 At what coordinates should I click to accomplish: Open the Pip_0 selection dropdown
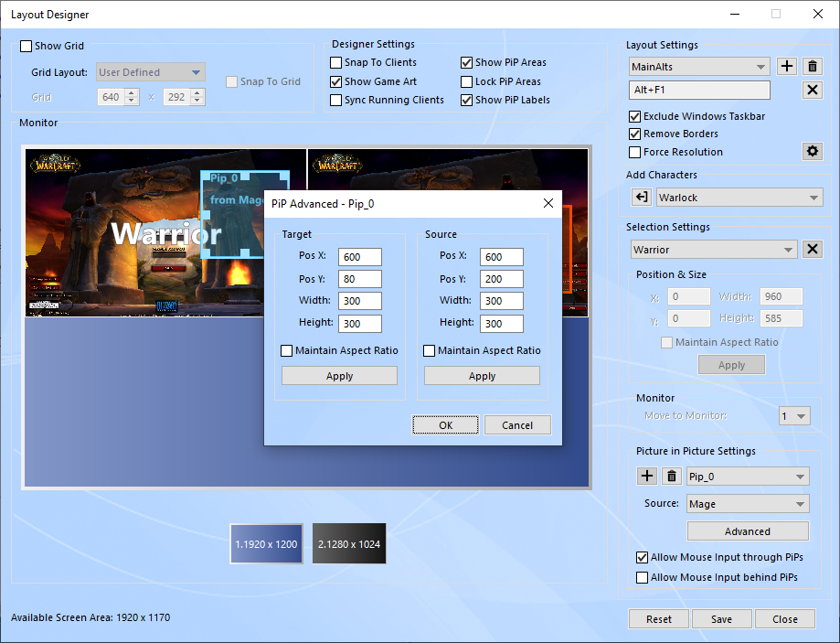tap(748, 476)
